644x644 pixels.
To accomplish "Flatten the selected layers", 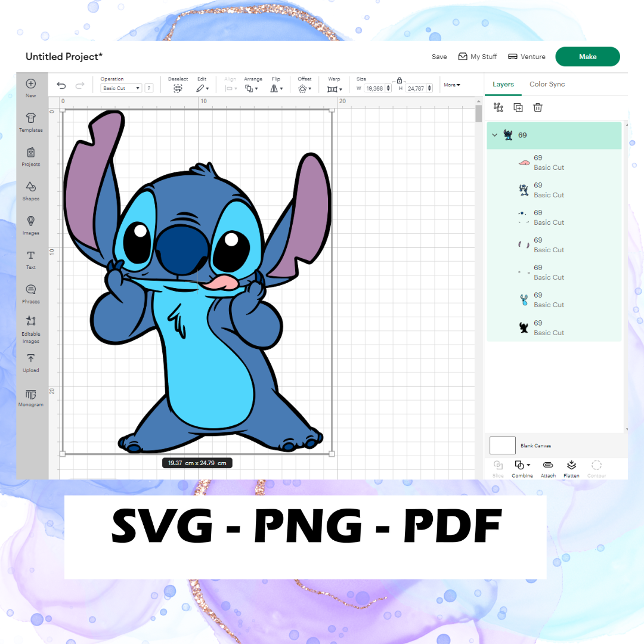I will [571, 469].
